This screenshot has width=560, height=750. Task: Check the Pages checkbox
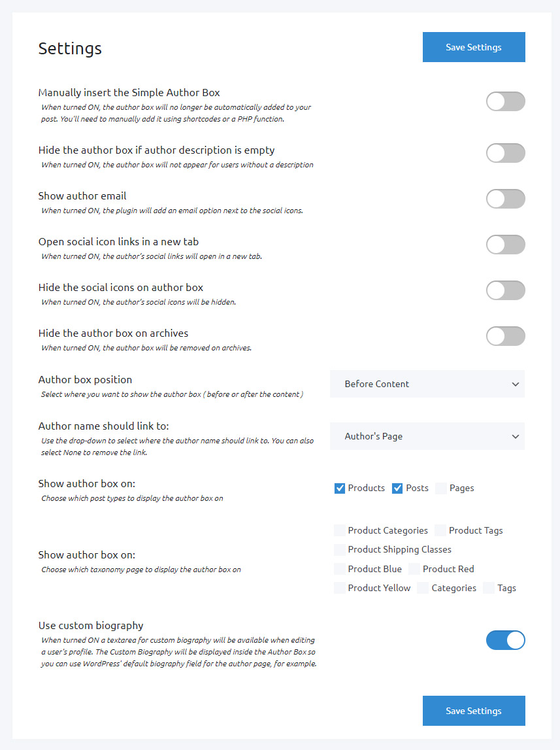[441, 488]
